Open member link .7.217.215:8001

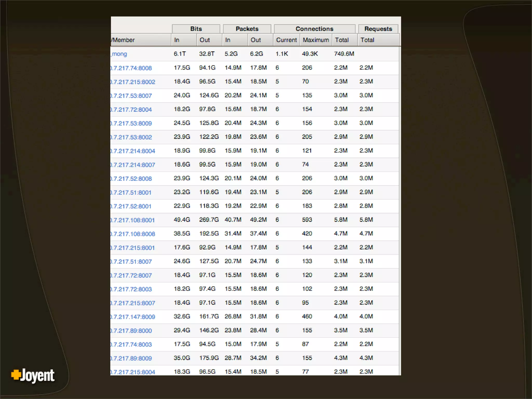[133, 248]
